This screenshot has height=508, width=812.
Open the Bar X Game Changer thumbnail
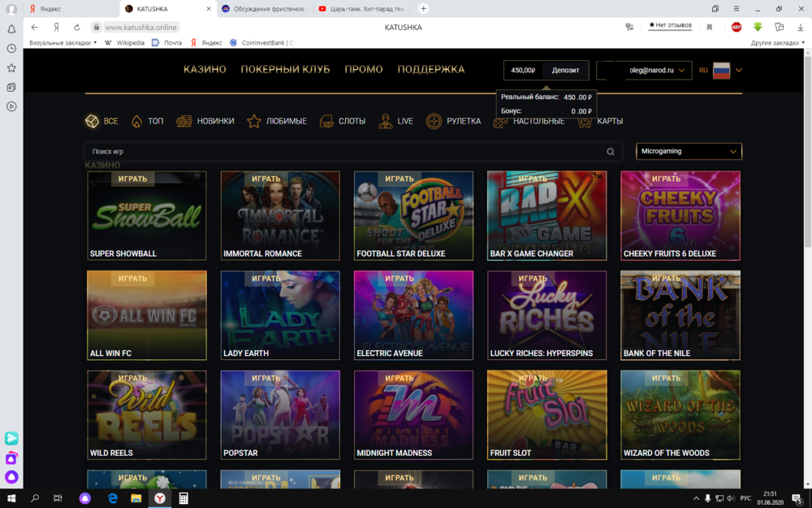[x=546, y=215]
